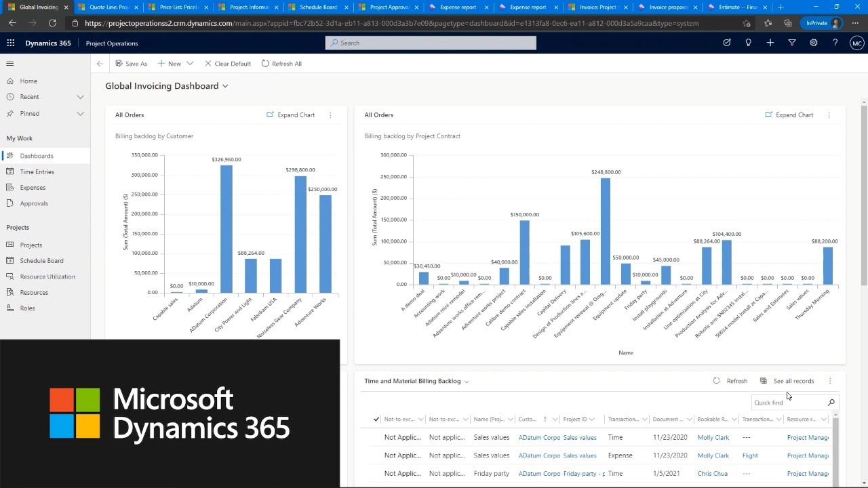Expand the Recent section
868x488 pixels.
point(80,97)
